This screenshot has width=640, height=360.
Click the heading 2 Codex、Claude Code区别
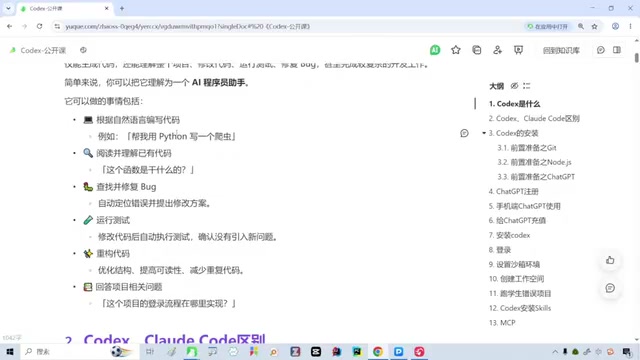point(165,340)
